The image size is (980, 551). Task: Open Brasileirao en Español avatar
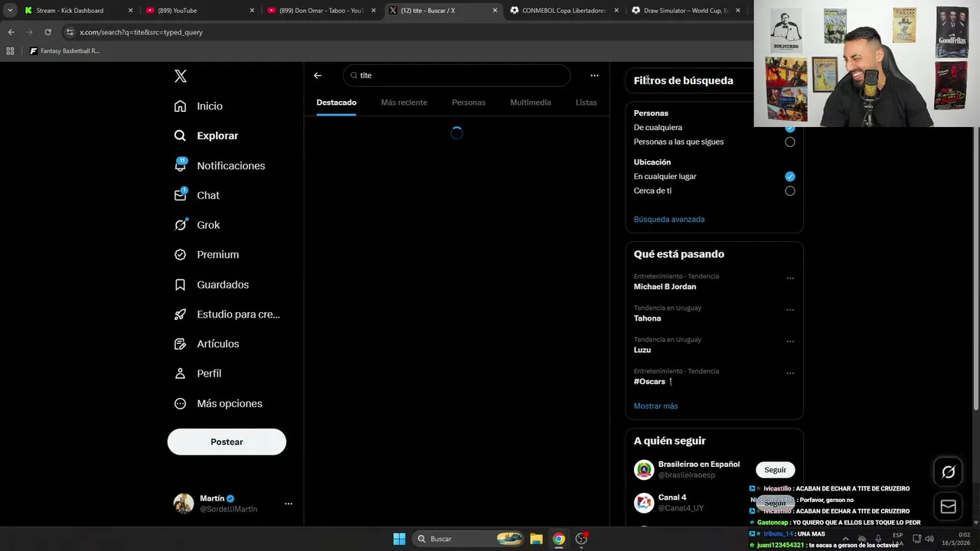coord(644,470)
